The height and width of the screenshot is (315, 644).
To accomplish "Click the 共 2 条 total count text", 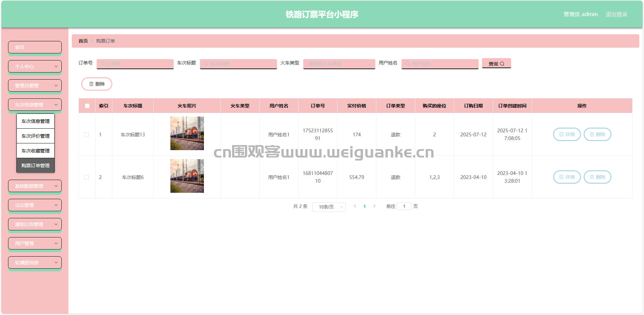I will click(x=300, y=206).
